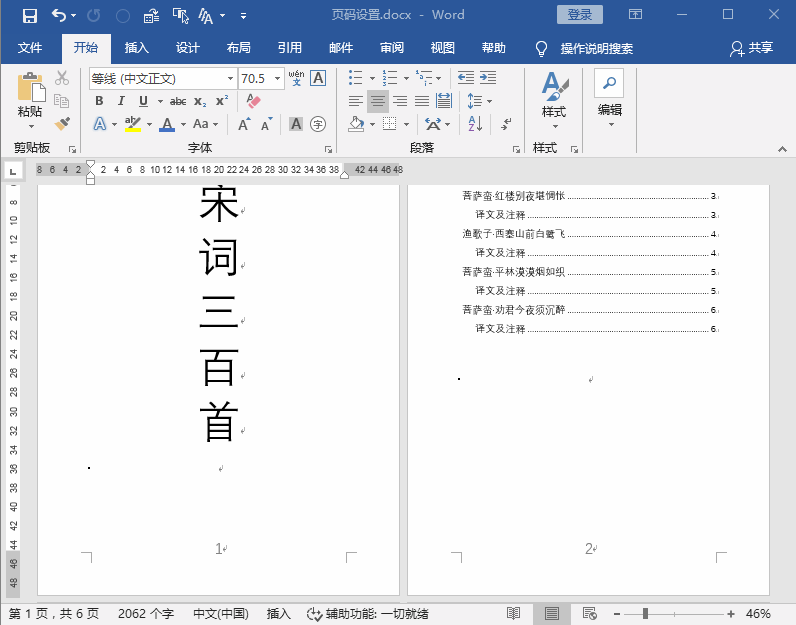Click the 共享 share button

point(752,48)
